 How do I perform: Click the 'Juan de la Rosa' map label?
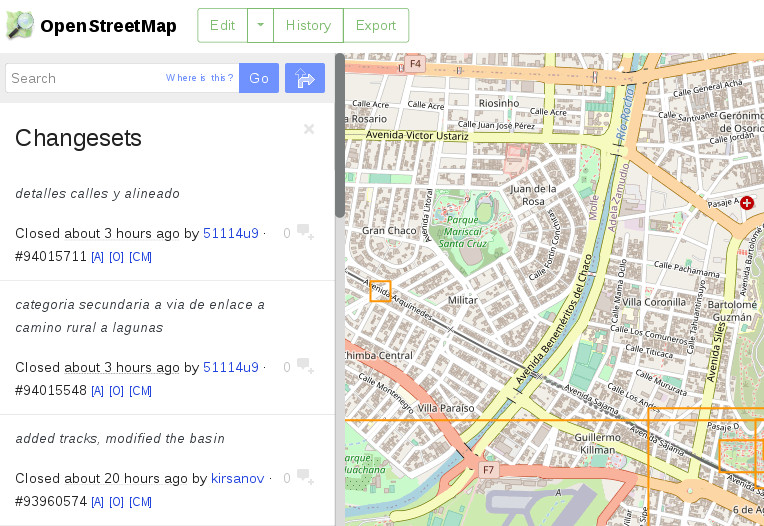coord(533,195)
